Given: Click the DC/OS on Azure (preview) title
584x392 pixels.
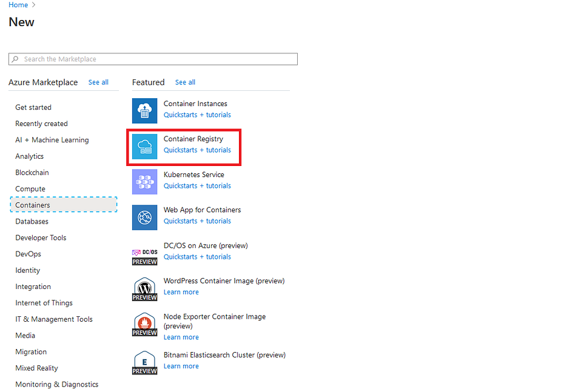Looking at the screenshot, I should tap(206, 246).
